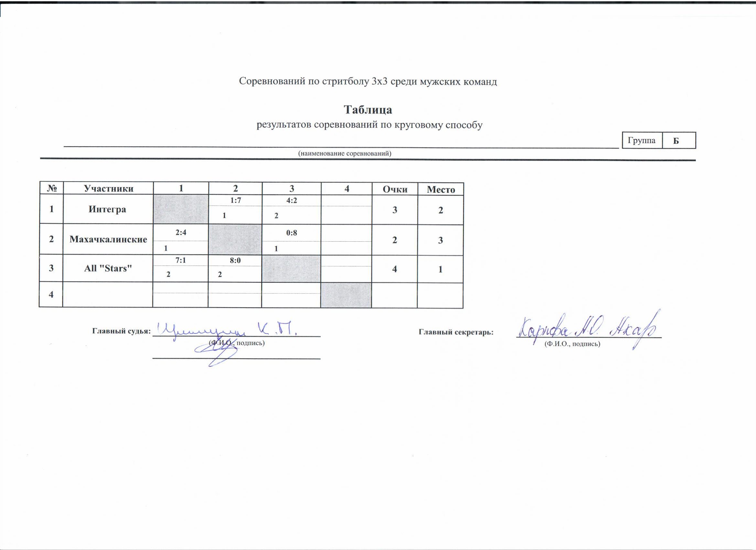
Task: Select the score "1:7" in Интегра row
Action: point(236,200)
